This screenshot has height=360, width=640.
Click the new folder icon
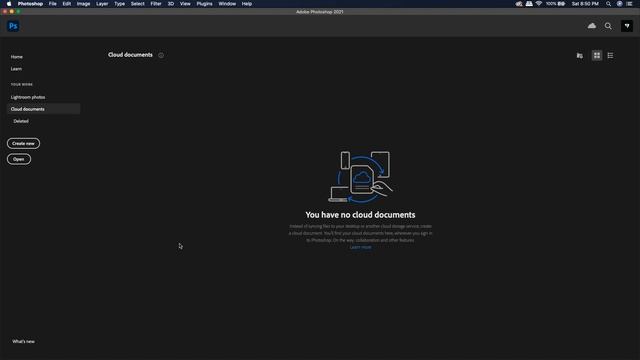click(x=580, y=56)
